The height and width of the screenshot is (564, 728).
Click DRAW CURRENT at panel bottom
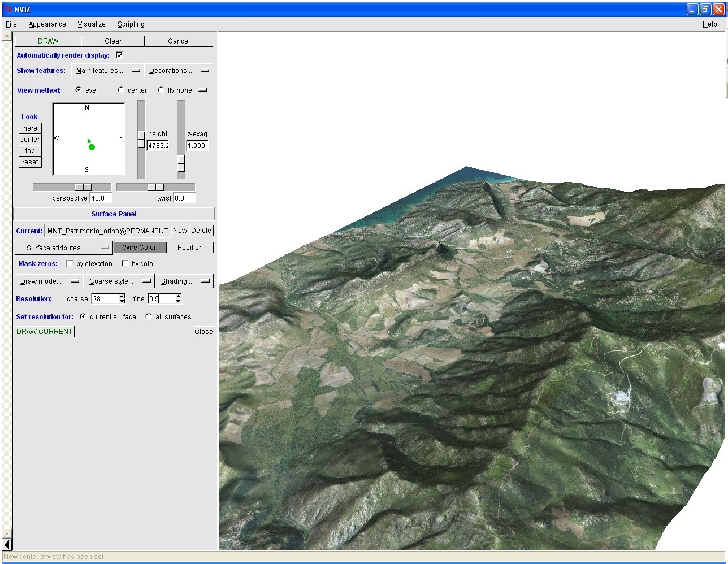[x=44, y=331]
